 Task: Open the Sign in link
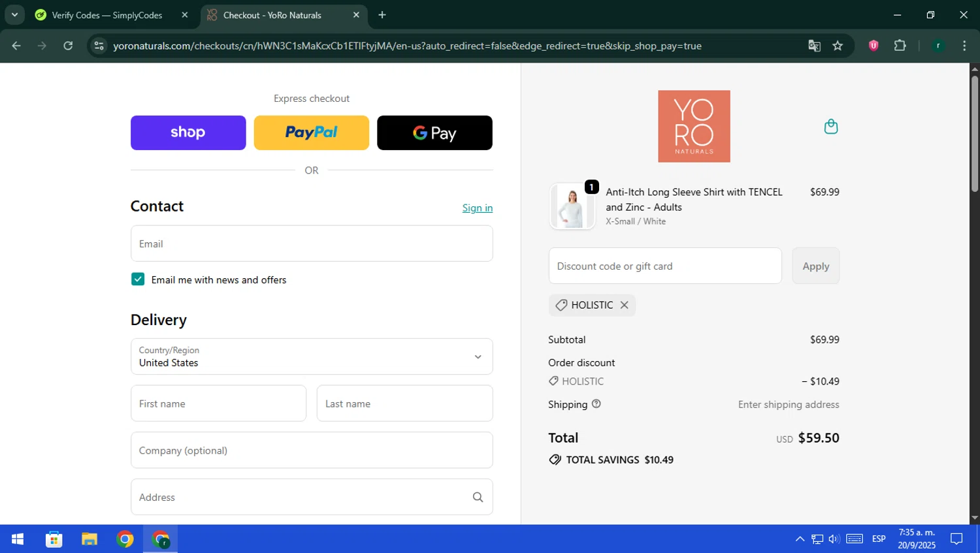pos(478,208)
